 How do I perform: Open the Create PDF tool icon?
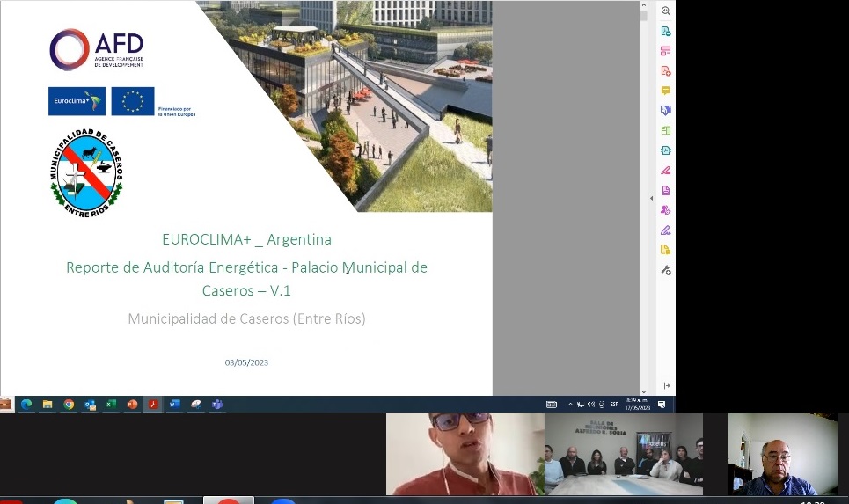click(x=666, y=70)
